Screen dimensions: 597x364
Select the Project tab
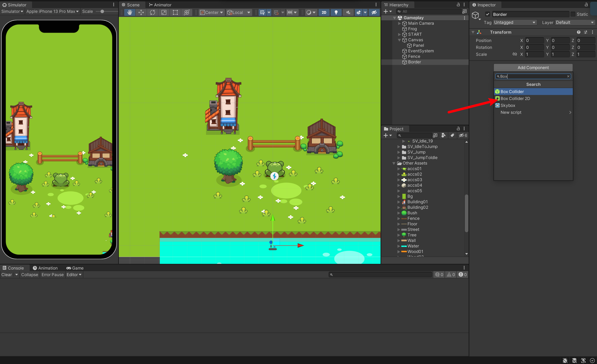[394, 129]
